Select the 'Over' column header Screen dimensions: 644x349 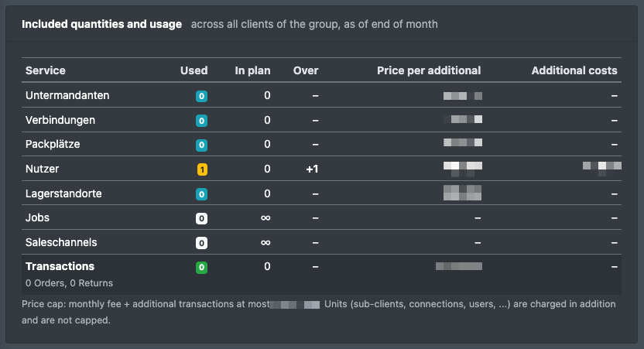point(306,70)
